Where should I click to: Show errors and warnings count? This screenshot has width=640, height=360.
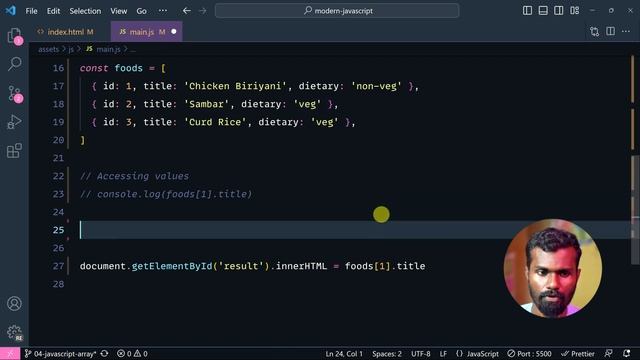pos(132,354)
